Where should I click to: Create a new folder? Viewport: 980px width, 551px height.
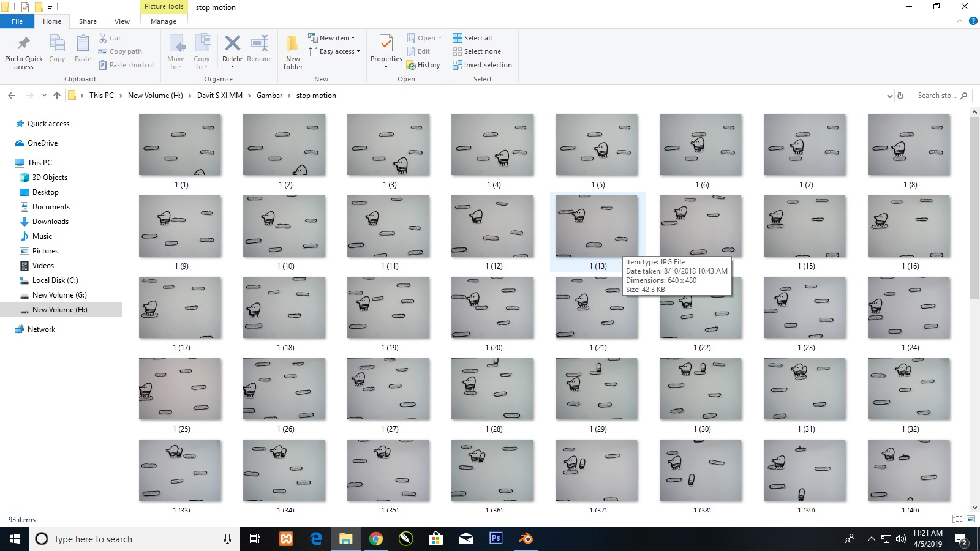click(292, 52)
